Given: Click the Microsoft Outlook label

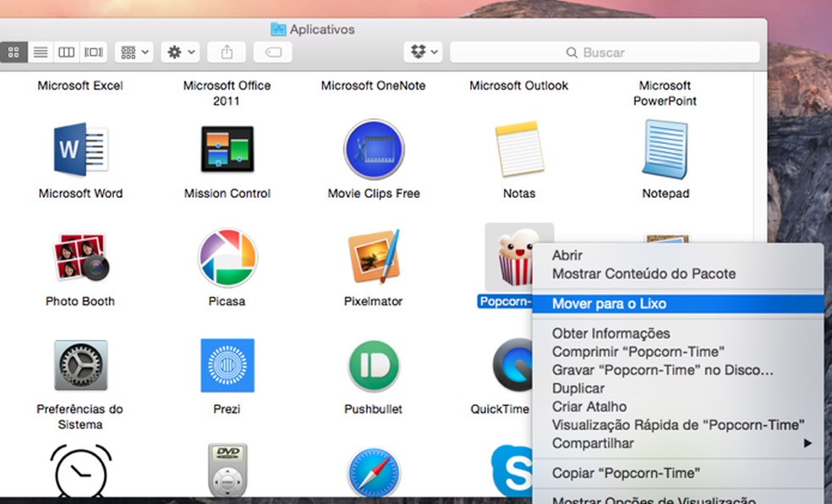Looking at the screenshot, I should coord(519,85).
